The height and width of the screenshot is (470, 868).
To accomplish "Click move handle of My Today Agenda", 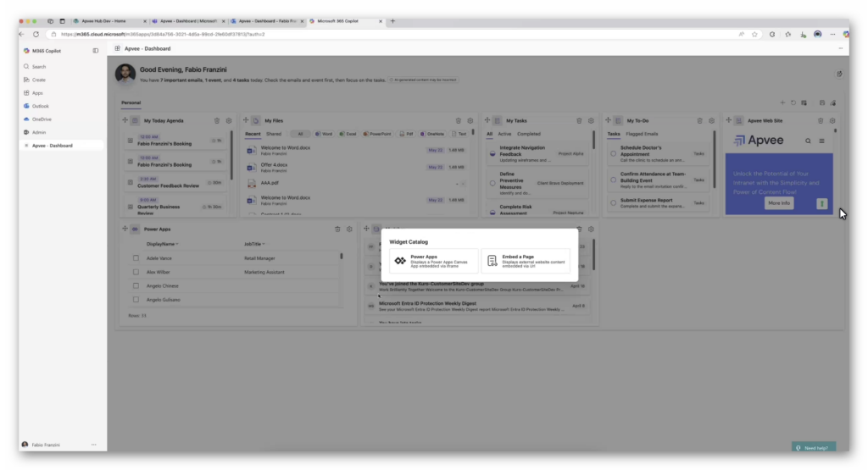I will [x=125, y=120].
